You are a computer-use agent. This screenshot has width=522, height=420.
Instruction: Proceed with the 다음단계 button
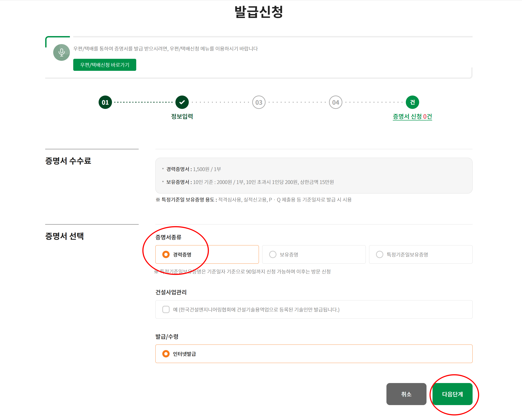[x=452, y=394]
